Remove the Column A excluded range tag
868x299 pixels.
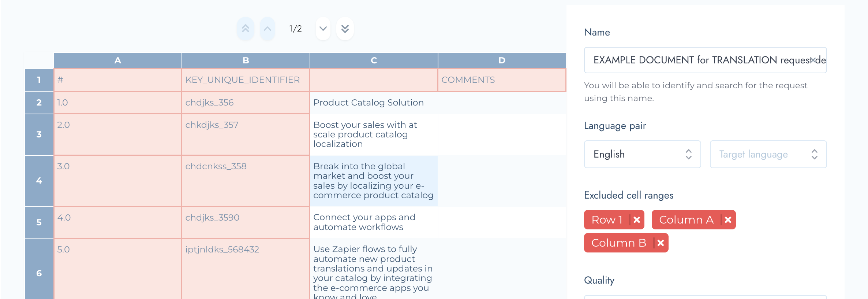(728, 220)
